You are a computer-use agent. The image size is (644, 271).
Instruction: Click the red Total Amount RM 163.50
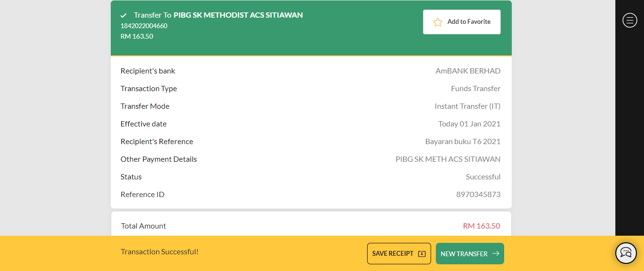pyautogui.click(x=481, y=226)
